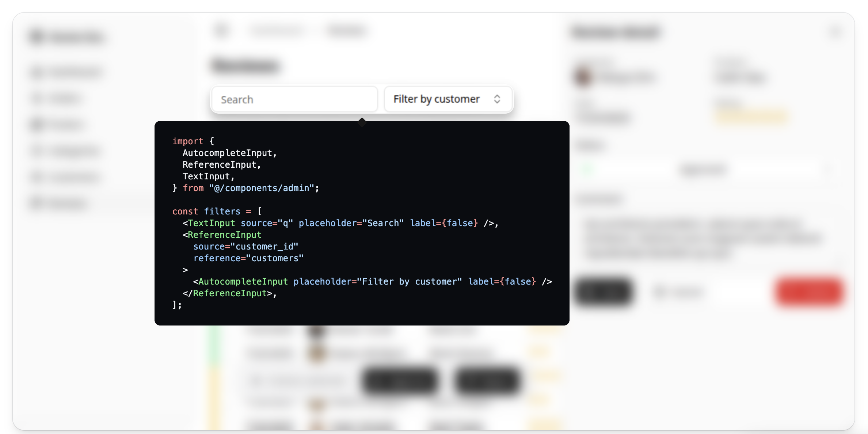Click the up-down chevron icon in customer filter
Image resolution: width=868 pixels, height=434 pixels.
pyautogui.click(x=497, y=99)
